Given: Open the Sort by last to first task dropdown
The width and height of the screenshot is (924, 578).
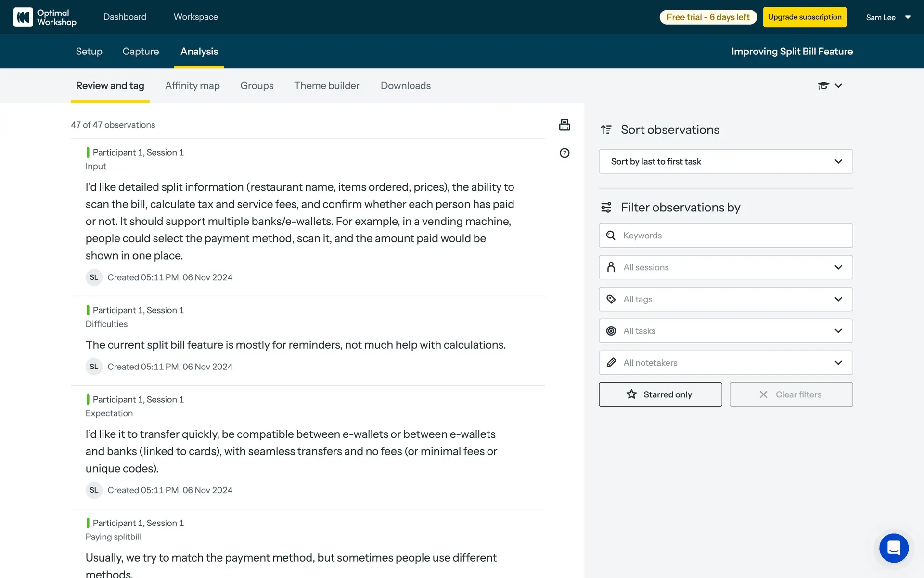Looking at the screenshot, I should point(725,162).
